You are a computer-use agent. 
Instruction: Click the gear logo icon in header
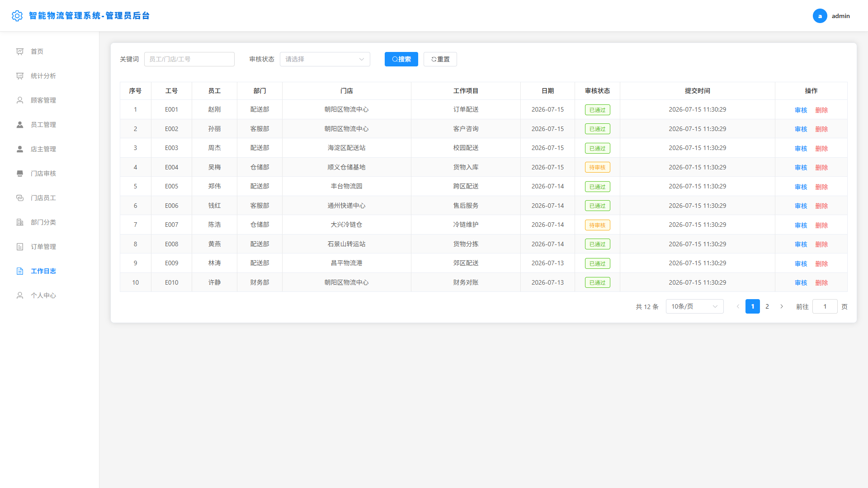[x=17, y=16]
